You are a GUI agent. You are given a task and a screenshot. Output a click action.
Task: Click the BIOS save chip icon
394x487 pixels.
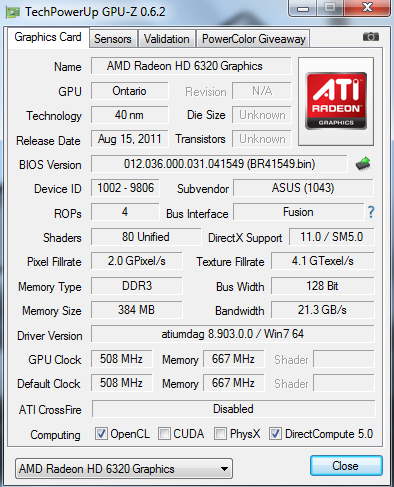pos(363,164)
